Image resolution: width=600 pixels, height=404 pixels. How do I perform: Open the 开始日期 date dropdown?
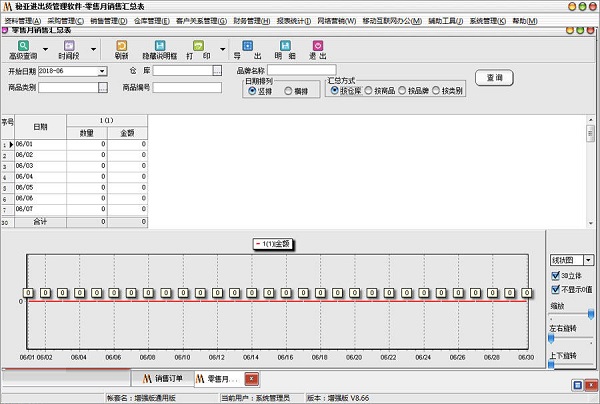tap(102, 71)
